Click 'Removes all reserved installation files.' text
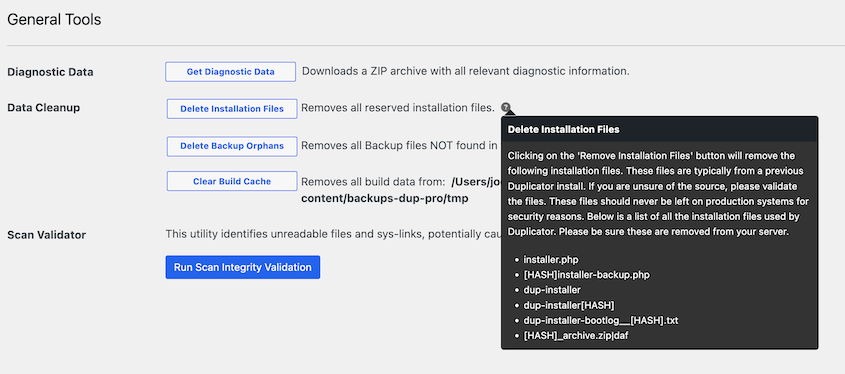The height and width of the screenshot is (374, 845). click(x=398, y=108)
